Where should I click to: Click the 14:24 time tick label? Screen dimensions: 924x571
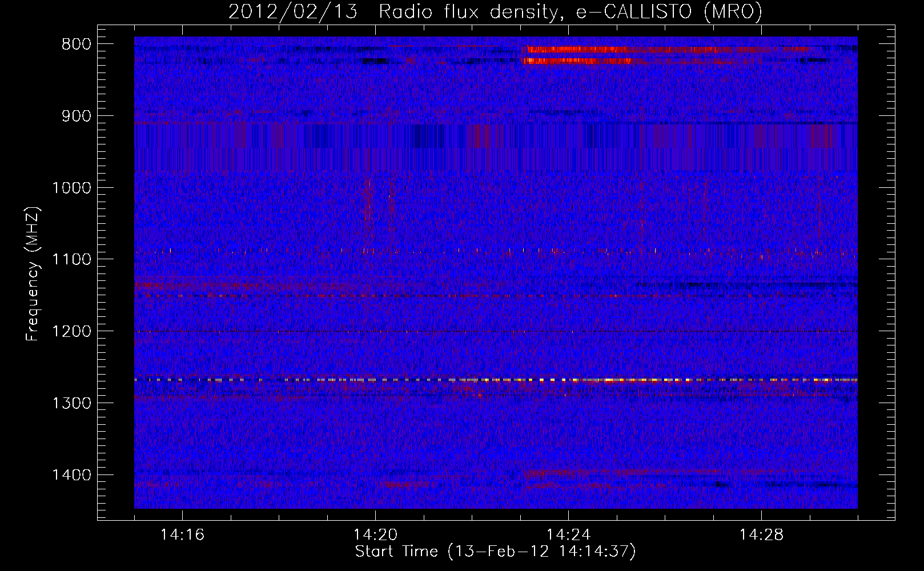click(568, 535)
